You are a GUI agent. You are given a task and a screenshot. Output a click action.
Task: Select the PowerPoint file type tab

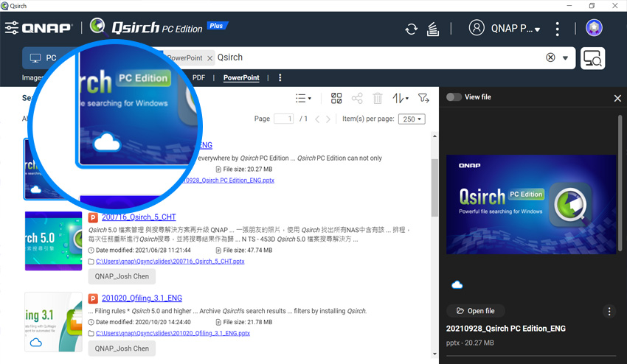pyautogui.click(x=241, y=77)
